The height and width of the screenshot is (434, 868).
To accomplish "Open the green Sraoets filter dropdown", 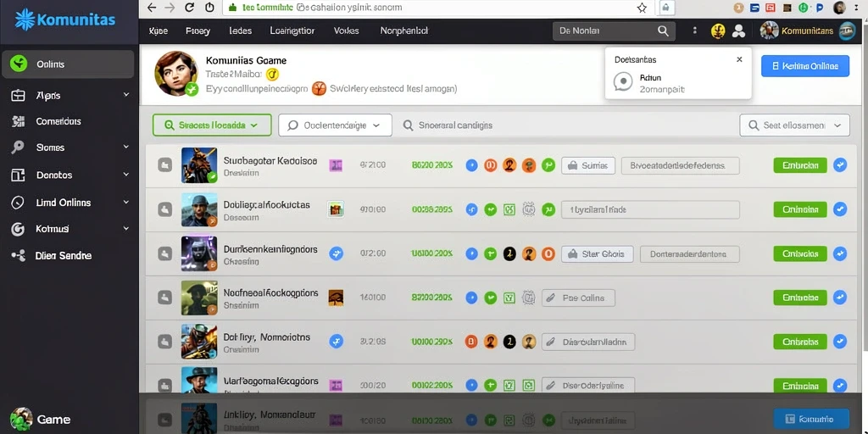I will point(212,125).
